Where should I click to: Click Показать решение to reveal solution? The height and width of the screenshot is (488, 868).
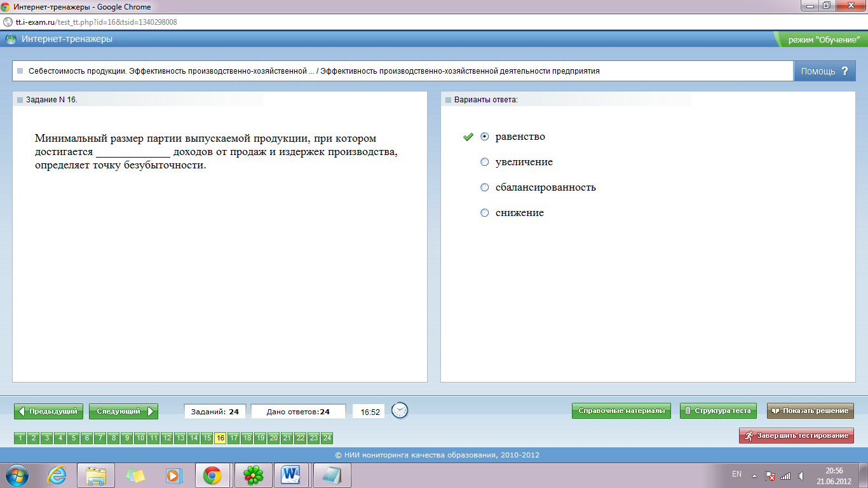pyautogui.click(x=810, y=410)
